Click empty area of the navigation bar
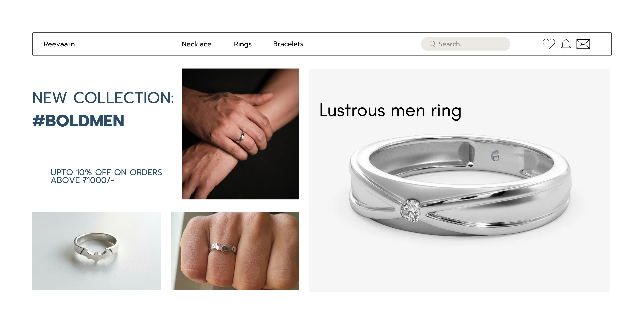644x322 pixels. point(363,44)
